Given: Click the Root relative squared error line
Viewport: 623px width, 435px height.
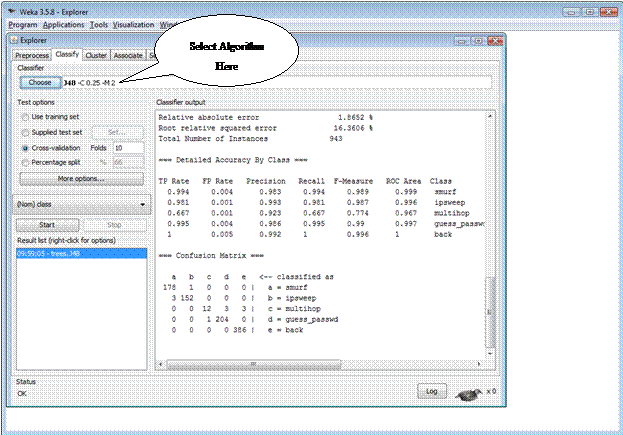Looking at the screenshot, I should [x=265, y=128].
